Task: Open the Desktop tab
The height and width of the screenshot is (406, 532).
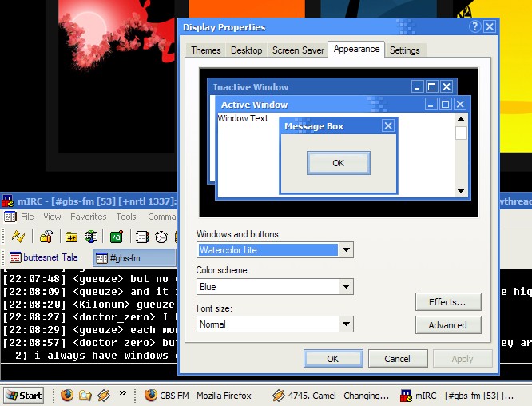Action: [246, 50]
